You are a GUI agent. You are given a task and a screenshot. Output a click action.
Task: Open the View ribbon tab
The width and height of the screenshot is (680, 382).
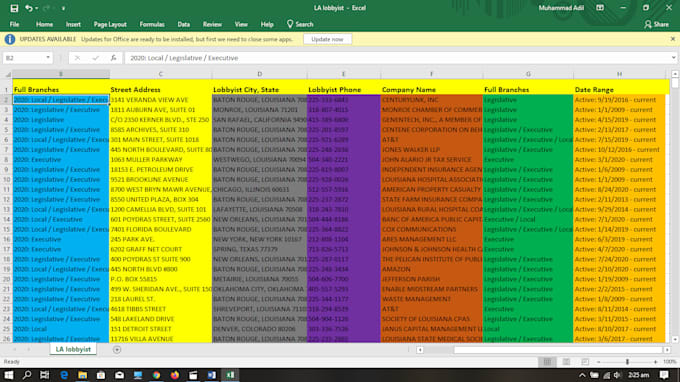pos(241,24)
